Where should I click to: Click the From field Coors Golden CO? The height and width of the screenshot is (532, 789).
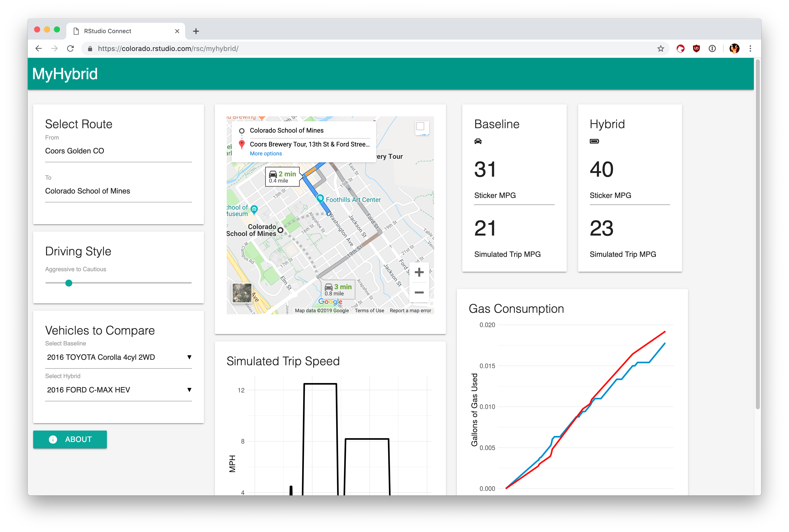tap(119, 151)
